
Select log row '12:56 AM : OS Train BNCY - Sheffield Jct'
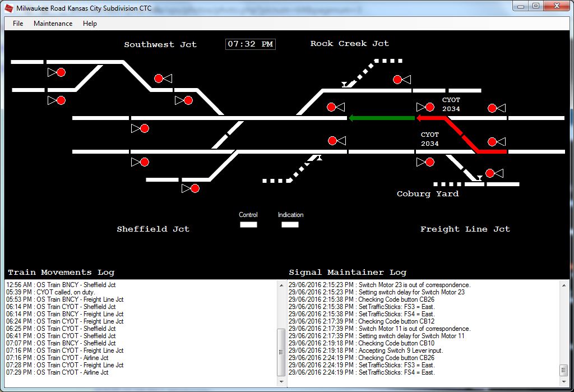click(x=61, y=285)
